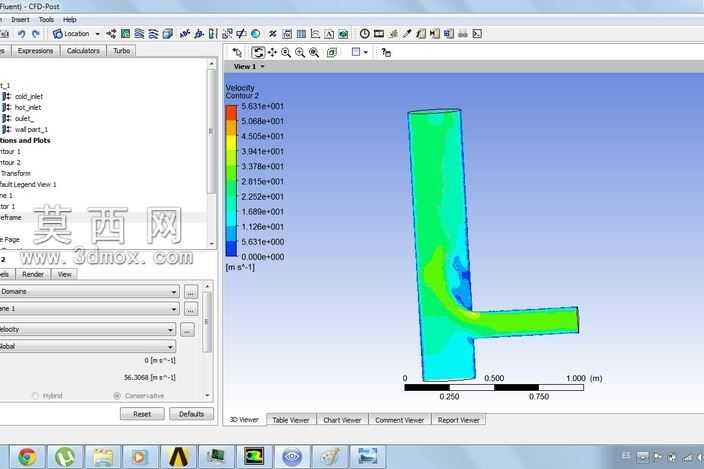Click the Redo arrow in the toolbar
Viewport: 704px width, 469px height.
[36, 34]
